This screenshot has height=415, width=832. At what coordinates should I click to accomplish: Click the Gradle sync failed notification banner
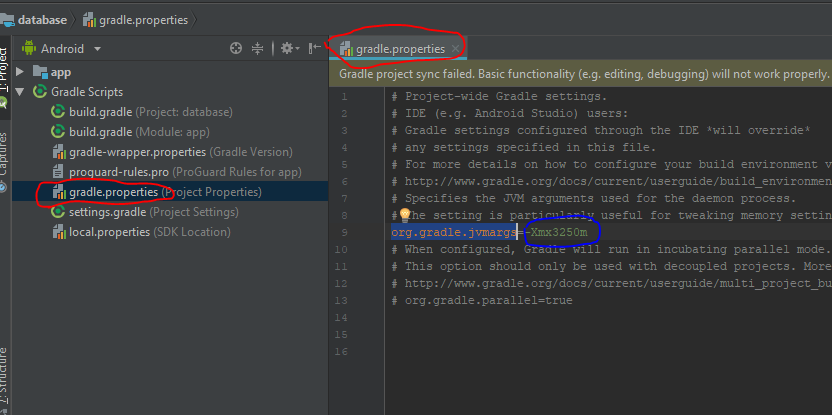click(x=580, y=74)
